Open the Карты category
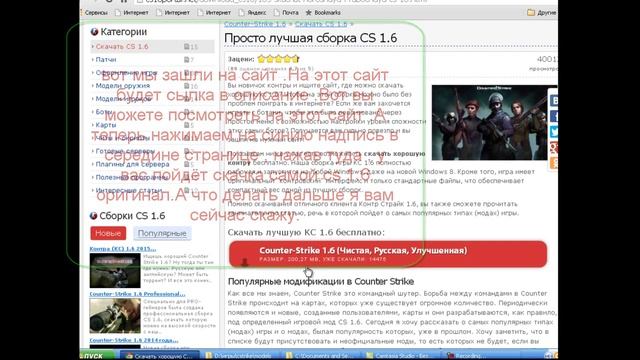This screenshot has width=640, height=360. click(106, 125)
